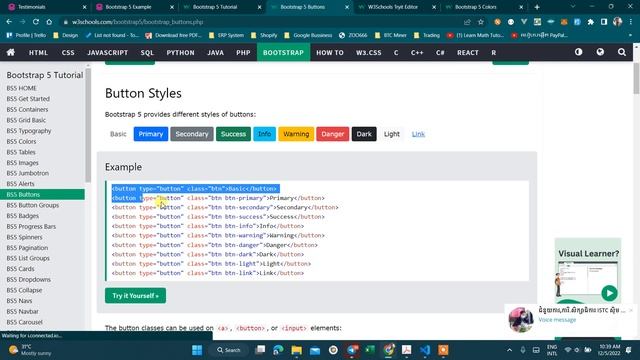Open the globe language icon
The height and width of the screenshot is (360, 640).
[x=600, y=52]
